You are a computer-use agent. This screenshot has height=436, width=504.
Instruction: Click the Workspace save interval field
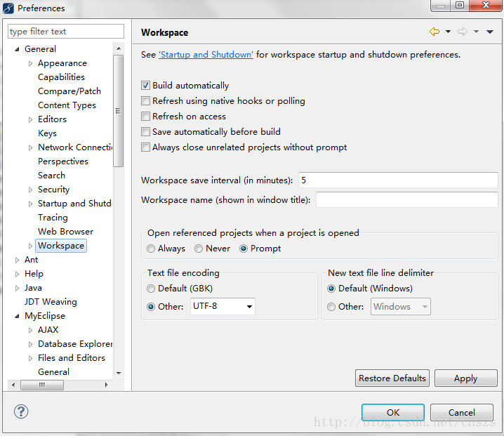coord(398,180)
